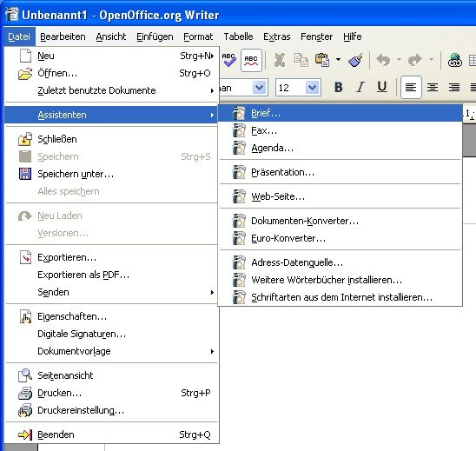Click the Web-Seite wizard icon
Image resolution: width=476 pixels, height=451 pixels.
coord(239,196)
